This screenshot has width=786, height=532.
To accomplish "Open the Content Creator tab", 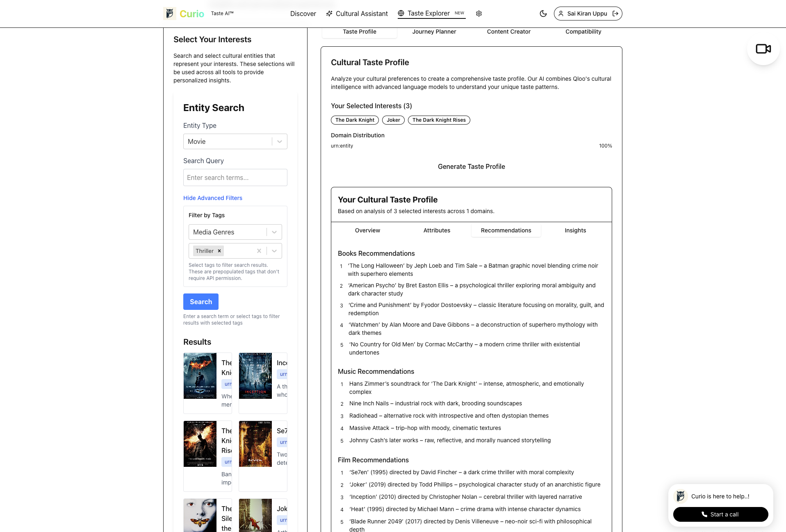I will pyautogui.click(x=509, y=32).
